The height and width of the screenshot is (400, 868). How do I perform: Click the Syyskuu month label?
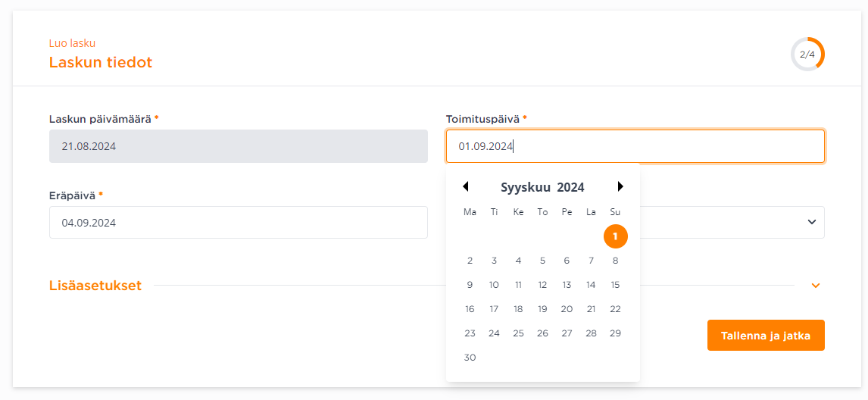pos(526,187)
